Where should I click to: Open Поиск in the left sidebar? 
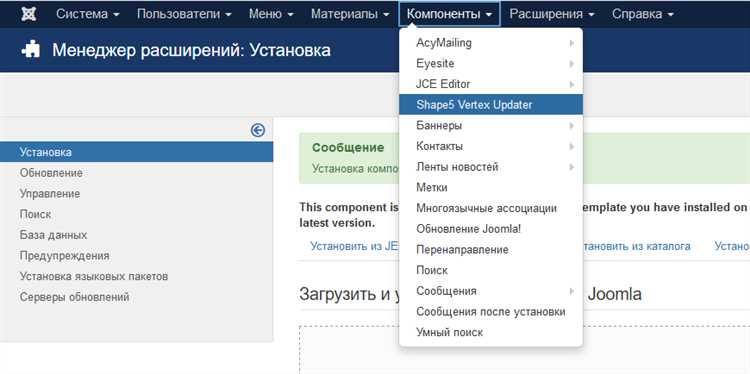[x=35, y=214]
